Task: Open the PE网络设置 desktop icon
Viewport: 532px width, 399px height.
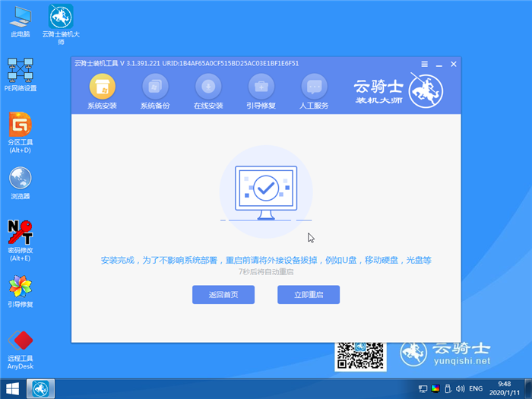Action: click(21, 74)
